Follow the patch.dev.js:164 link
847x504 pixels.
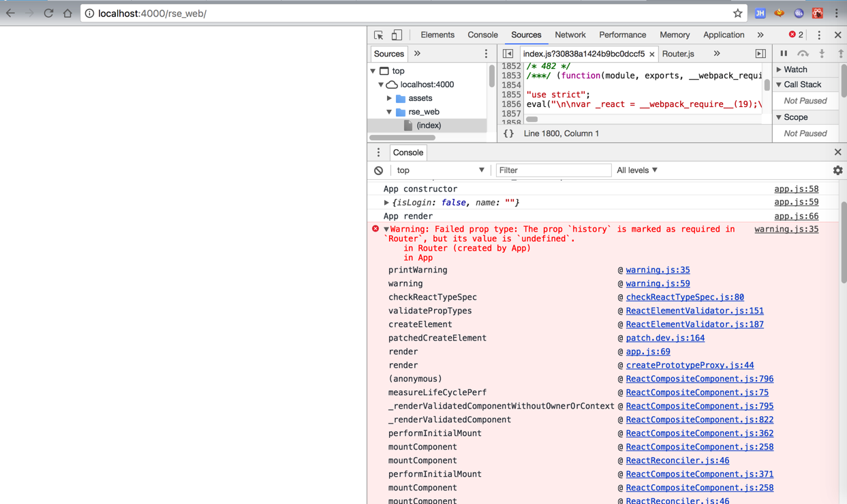click(x=665, y=338)
